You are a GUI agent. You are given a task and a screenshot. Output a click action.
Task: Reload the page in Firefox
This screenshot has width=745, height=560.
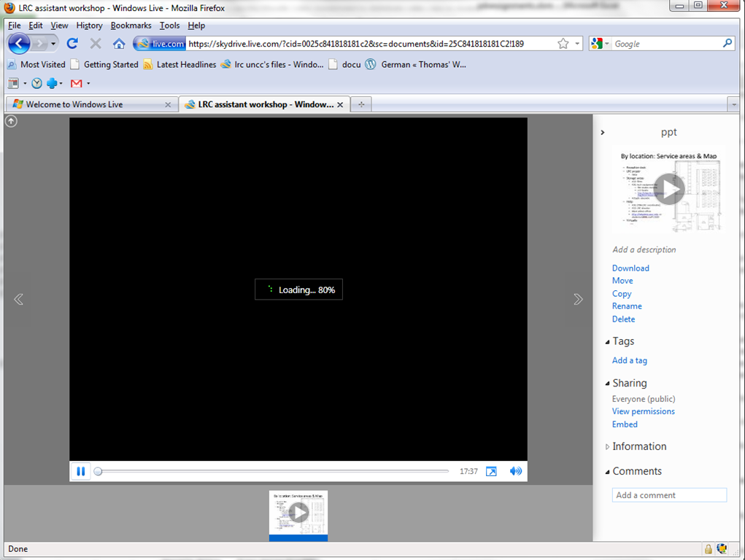72,44
